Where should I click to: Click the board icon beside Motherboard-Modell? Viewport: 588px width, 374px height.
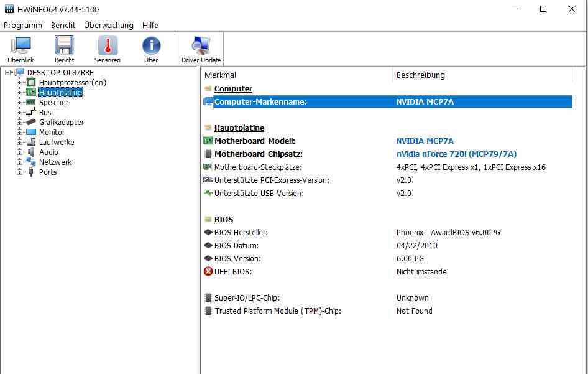[x=208, y=141]
